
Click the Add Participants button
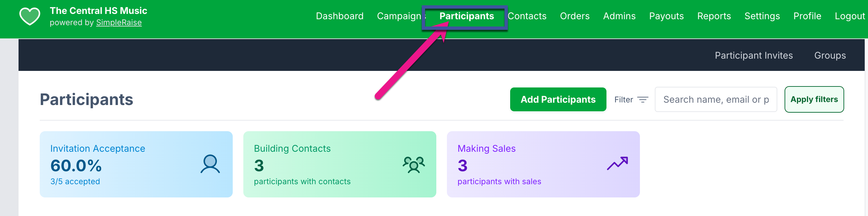[558, 99]
